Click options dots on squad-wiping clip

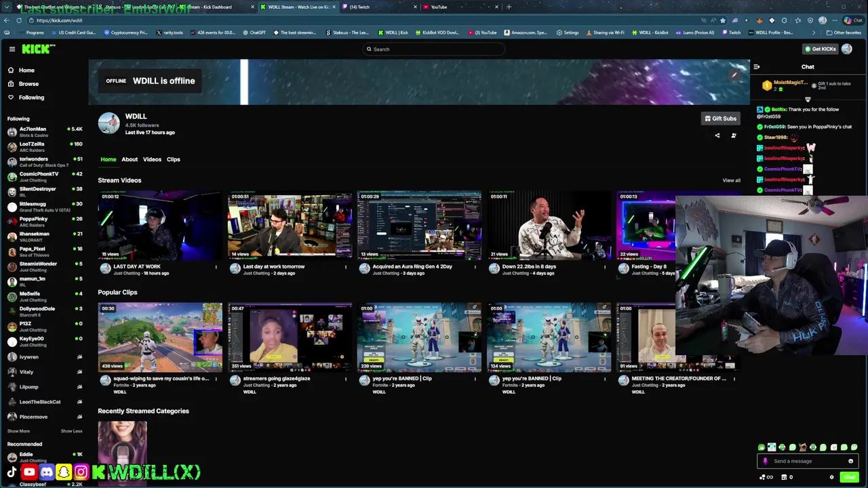[216, 379]
